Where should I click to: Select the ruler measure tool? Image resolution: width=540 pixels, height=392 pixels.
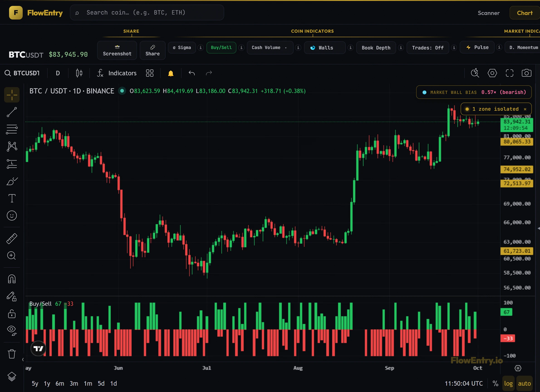pyautogui.click(x=12, y=238)
